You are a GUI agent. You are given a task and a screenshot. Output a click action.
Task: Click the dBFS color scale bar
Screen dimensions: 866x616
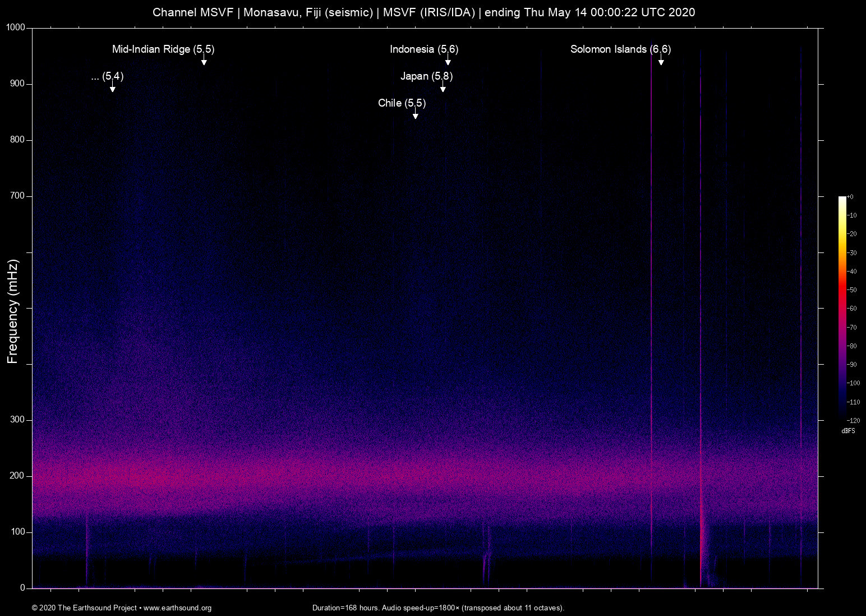coord(842,308)
